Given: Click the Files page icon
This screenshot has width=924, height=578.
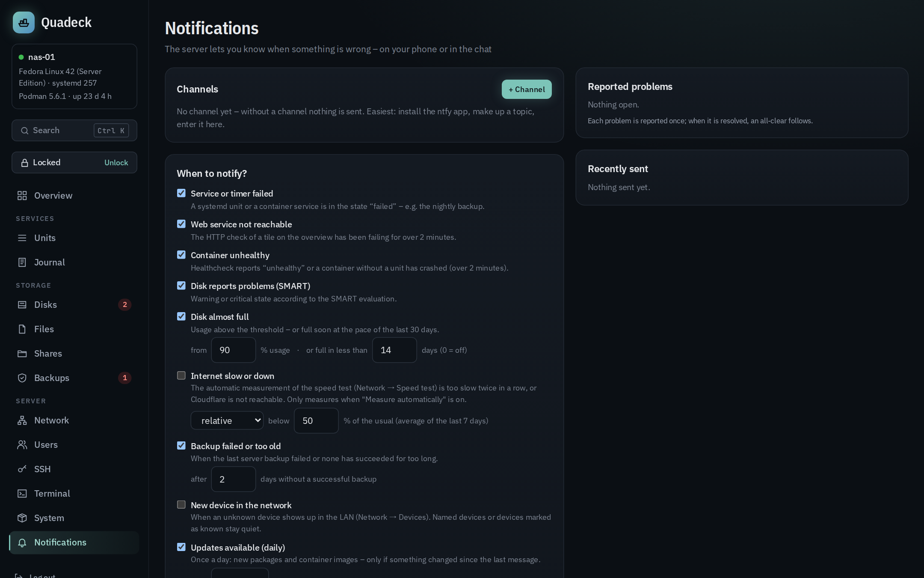Looking at the screenshot, I should tap(22, 329).
